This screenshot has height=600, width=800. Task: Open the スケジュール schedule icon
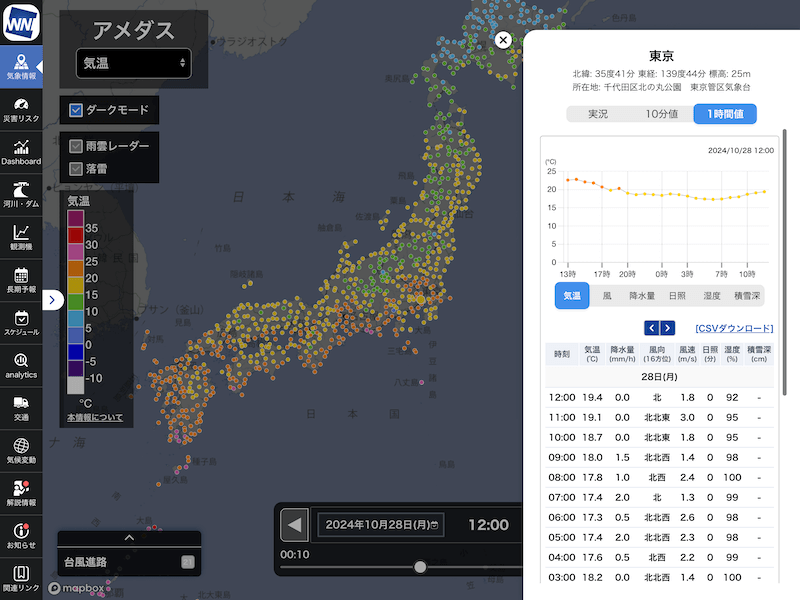point(21,322)
